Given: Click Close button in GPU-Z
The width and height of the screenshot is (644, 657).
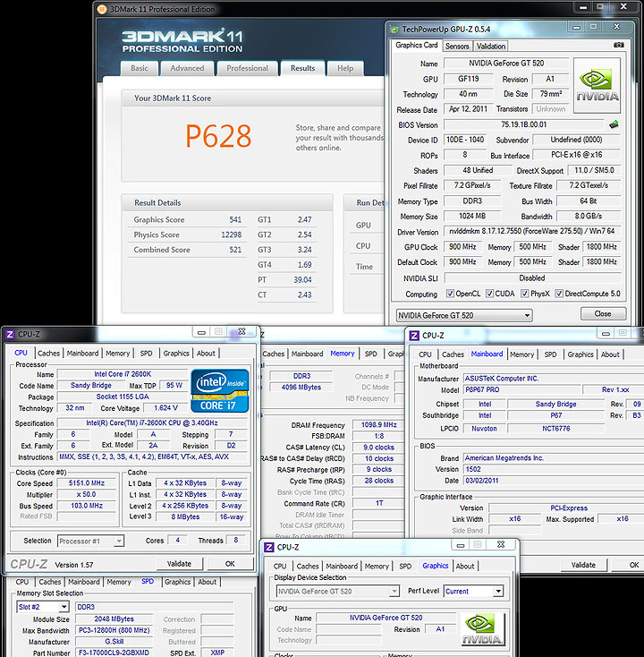Looking at the screenshot, I should point(603,314).
